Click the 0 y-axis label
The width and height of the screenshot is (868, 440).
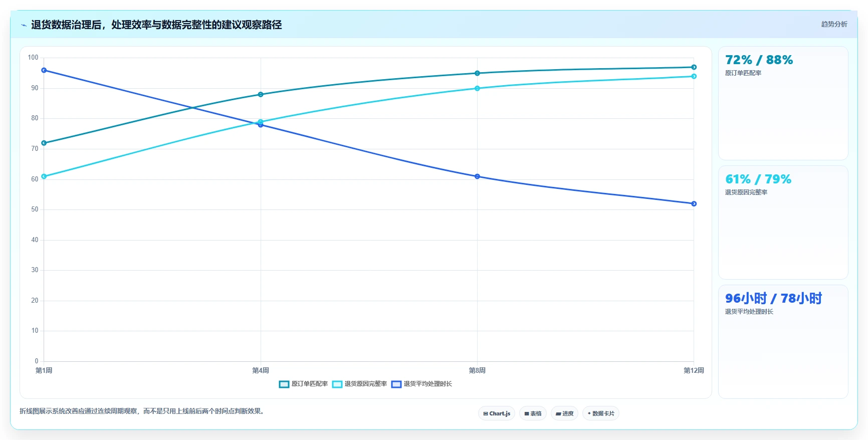tap(37, 361)
